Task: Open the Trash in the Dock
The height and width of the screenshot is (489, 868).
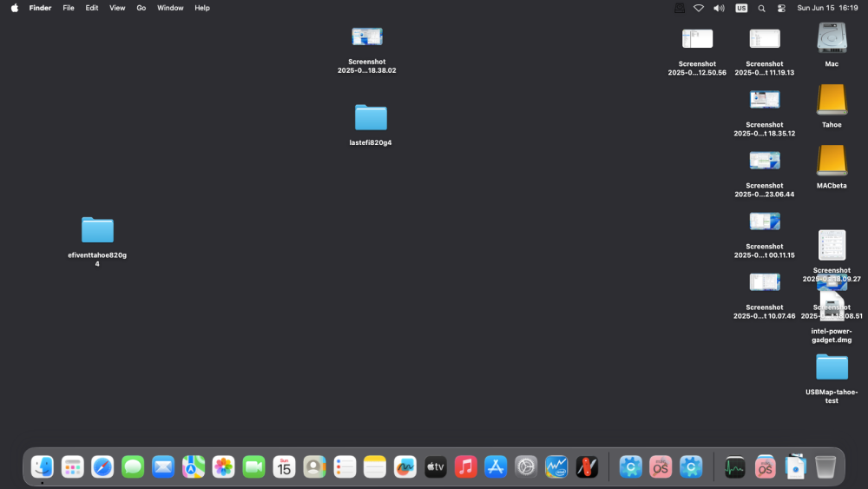Action: click(825, 466)
